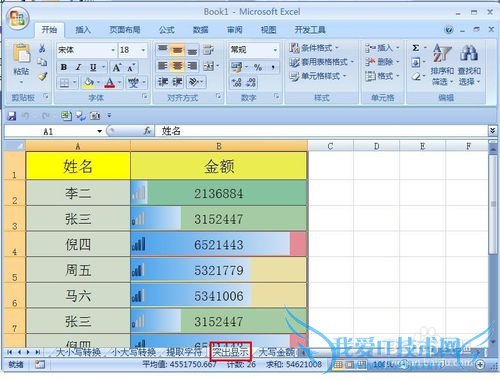This screenshot has width=500, height=380.
Task: Click the Cut scissors icon
Action: pos(42,49)
